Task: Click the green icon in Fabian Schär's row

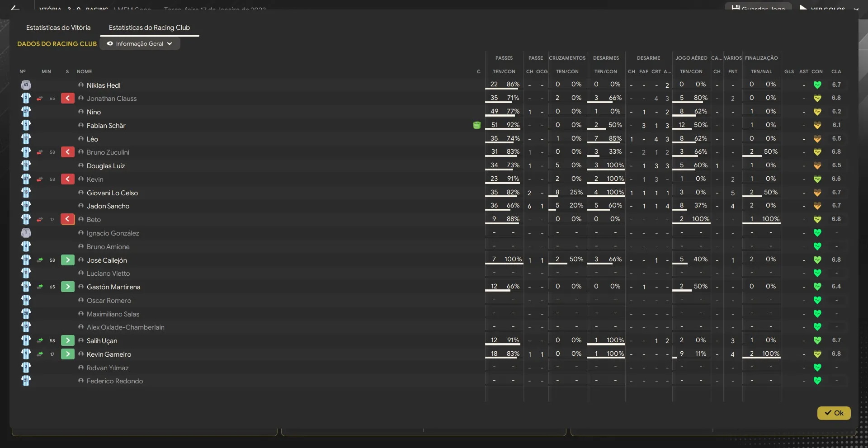Action: click(x=476, y=125)
